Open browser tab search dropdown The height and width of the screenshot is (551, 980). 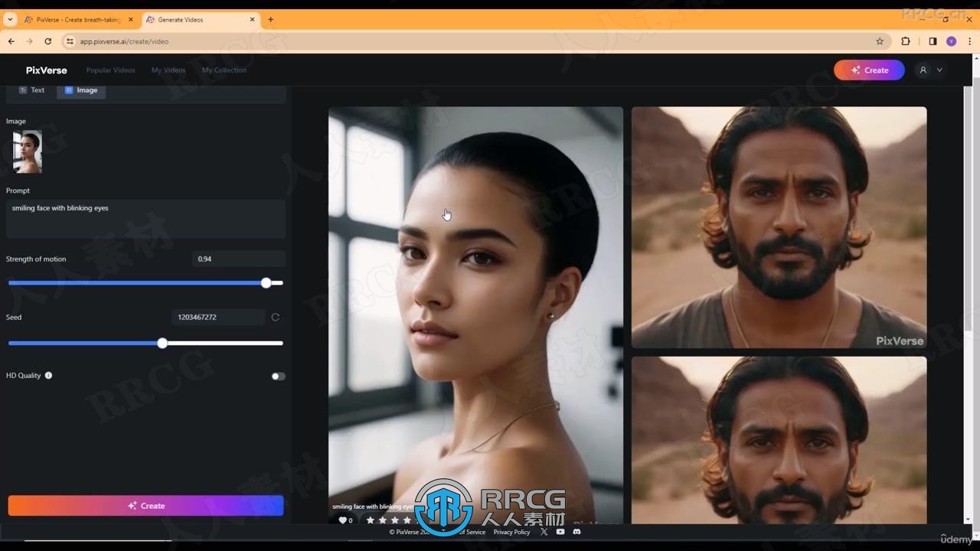10,20
